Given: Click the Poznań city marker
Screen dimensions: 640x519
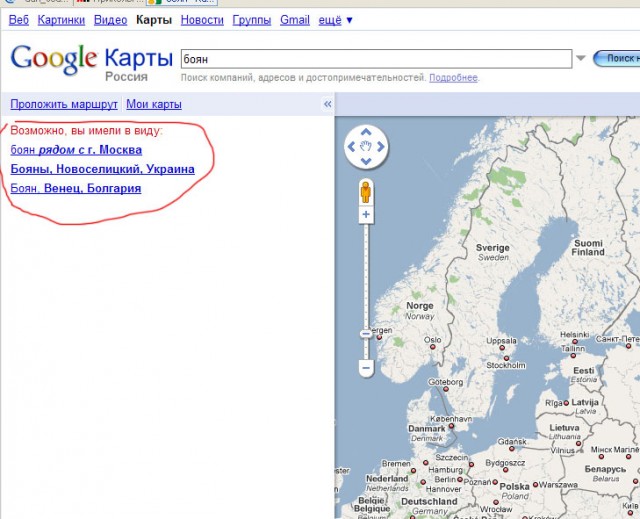Looking at the screenshot, I should [x=495, y=482].
